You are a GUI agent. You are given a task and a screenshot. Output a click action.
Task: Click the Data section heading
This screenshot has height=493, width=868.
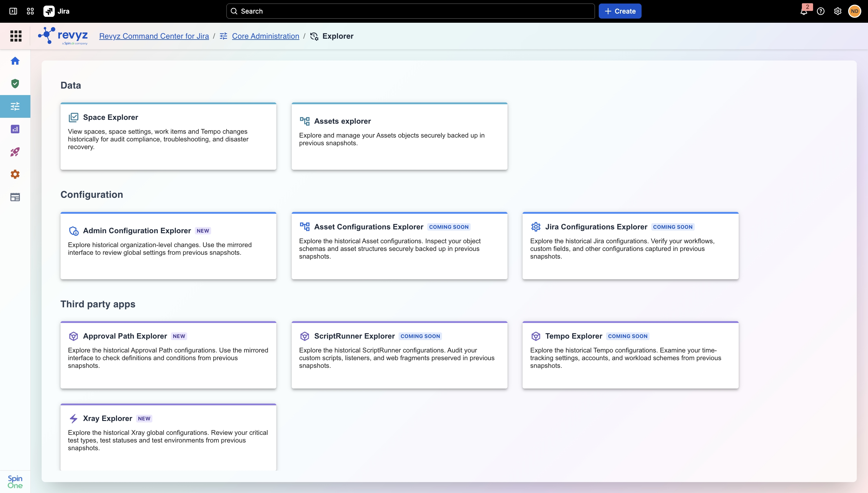tap(71, 85)
